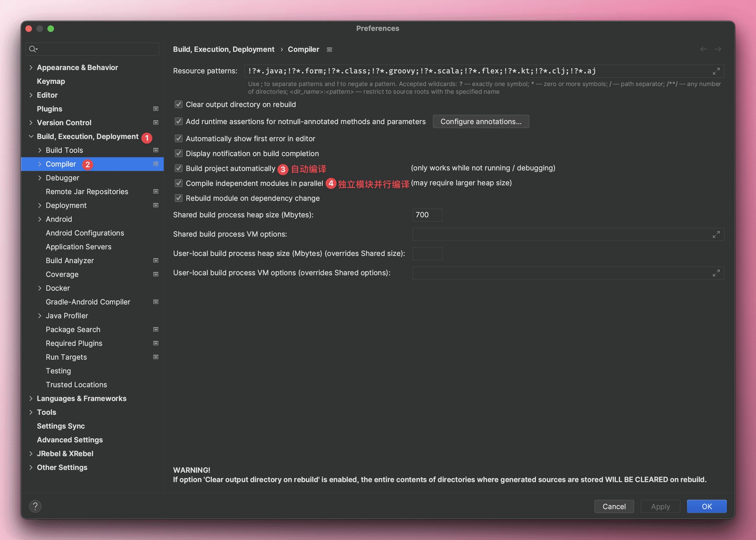Toggle Rebuild module on dependency change
This screenshot has width=756, height=540.
tap(179, 198)
